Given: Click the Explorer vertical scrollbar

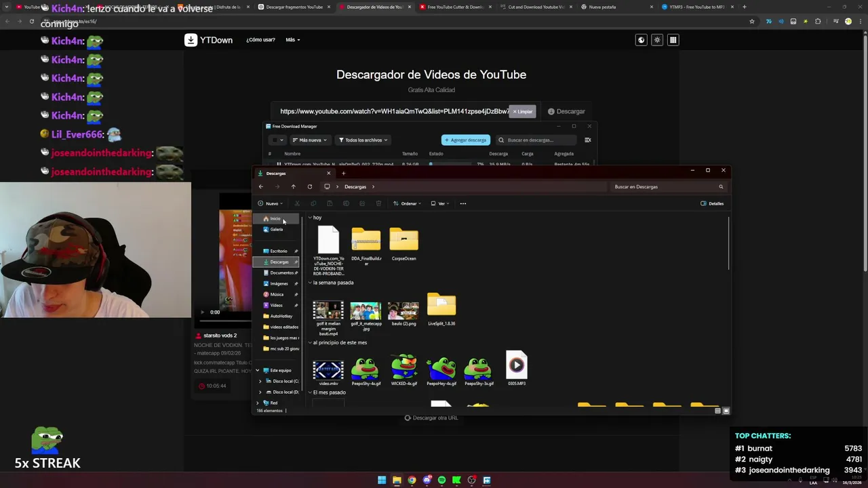Looking at the screenshot, I should pyautogui.click(x=728, y=244).
